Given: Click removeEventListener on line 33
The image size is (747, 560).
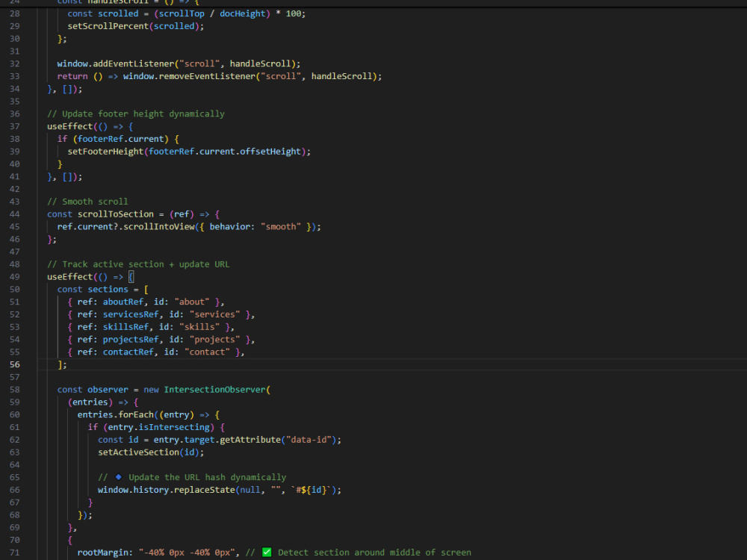Looking at the screenshot, I should pos(207,76).
